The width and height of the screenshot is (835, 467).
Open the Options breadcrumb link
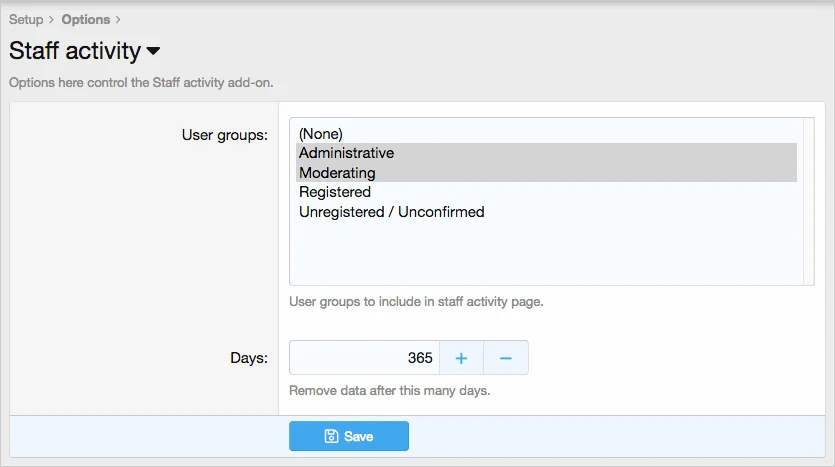[x=85, y=19]
